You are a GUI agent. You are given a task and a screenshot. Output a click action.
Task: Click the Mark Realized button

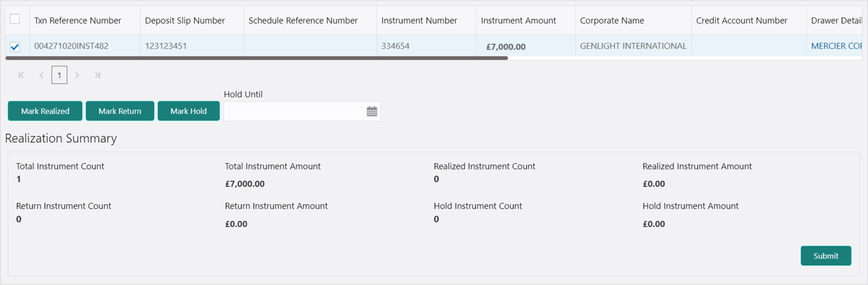45,111
